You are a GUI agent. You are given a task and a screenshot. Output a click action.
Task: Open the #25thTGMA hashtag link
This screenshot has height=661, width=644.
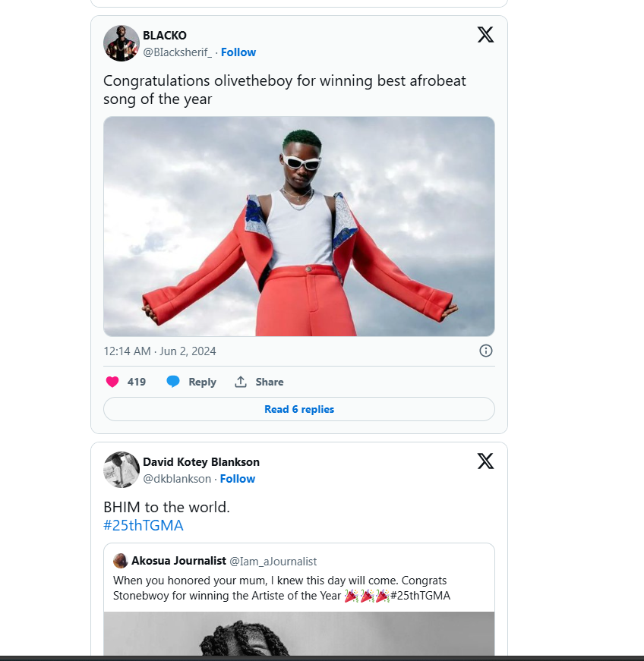[x=144, y=525]
